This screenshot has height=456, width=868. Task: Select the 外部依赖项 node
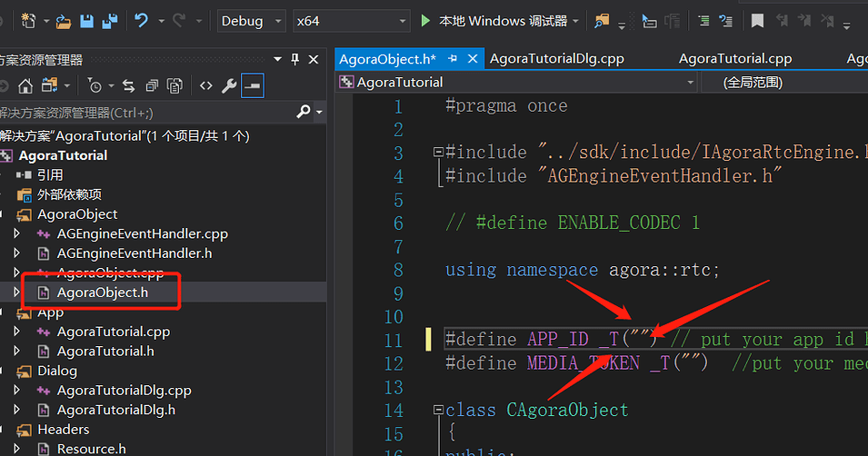click(x=69, y=194)
